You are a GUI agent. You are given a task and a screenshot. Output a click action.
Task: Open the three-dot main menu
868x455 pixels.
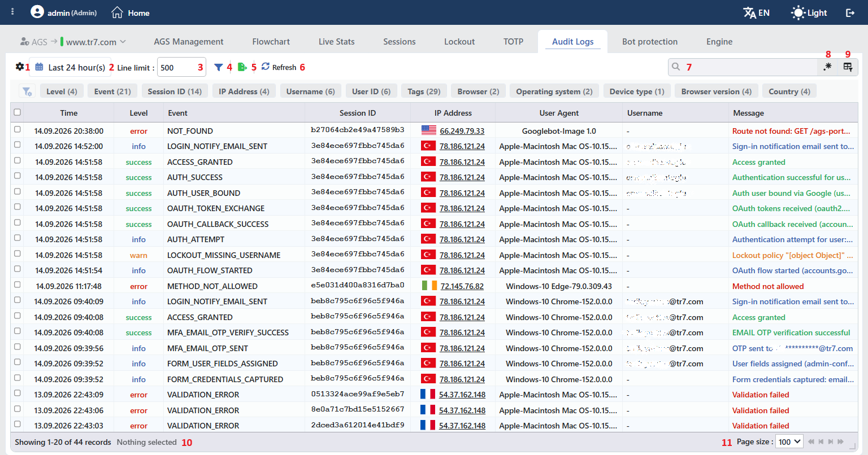pos(12,12)
